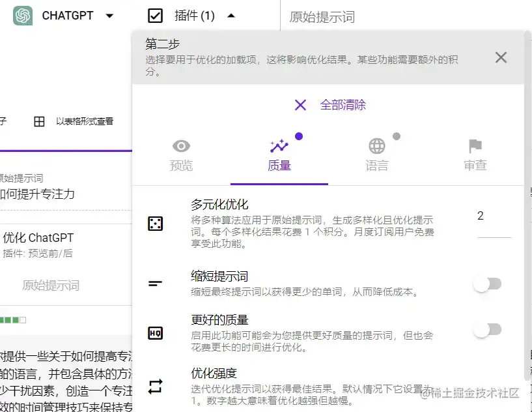This screenshot has width=532, height=412.
Task: Click the 优化强度 title
Action: (x=214, y=374)
